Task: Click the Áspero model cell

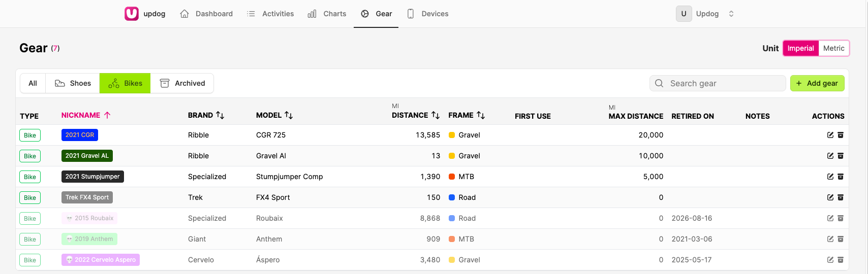Action: click(x=268, y=260)
